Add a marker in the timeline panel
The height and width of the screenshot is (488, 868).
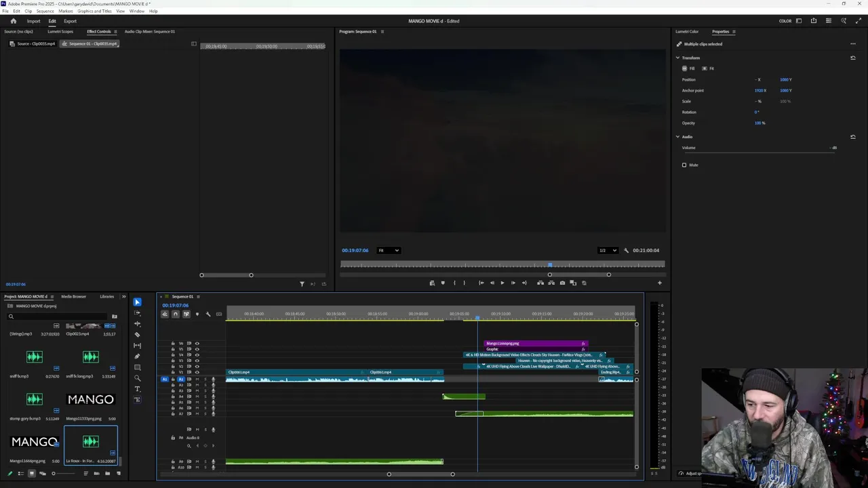[x=197, y=314]
